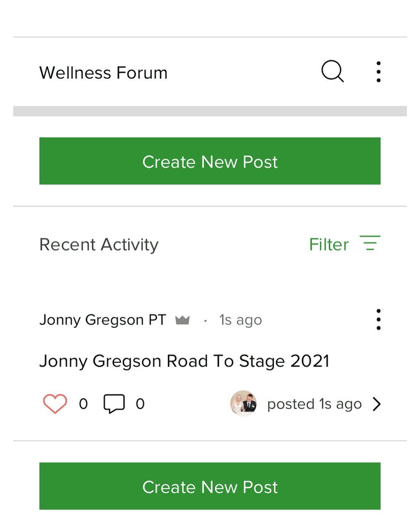Click the crown admin badge icon

point(182,320)
